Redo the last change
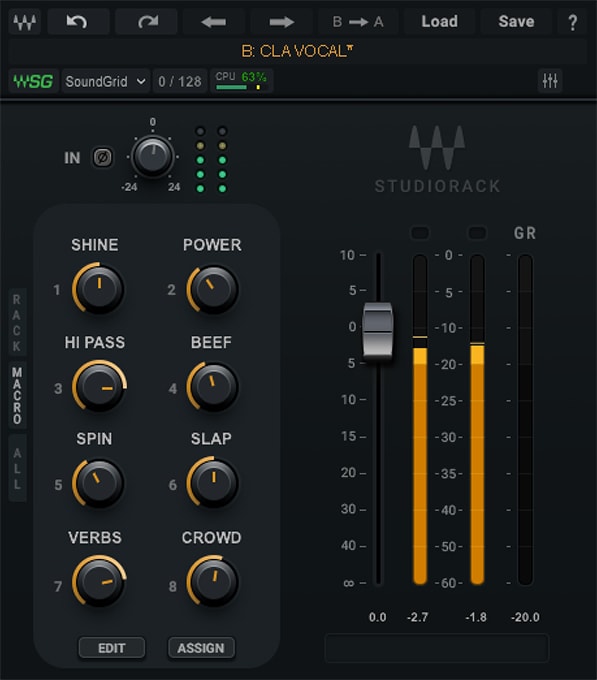 point(147,22)
